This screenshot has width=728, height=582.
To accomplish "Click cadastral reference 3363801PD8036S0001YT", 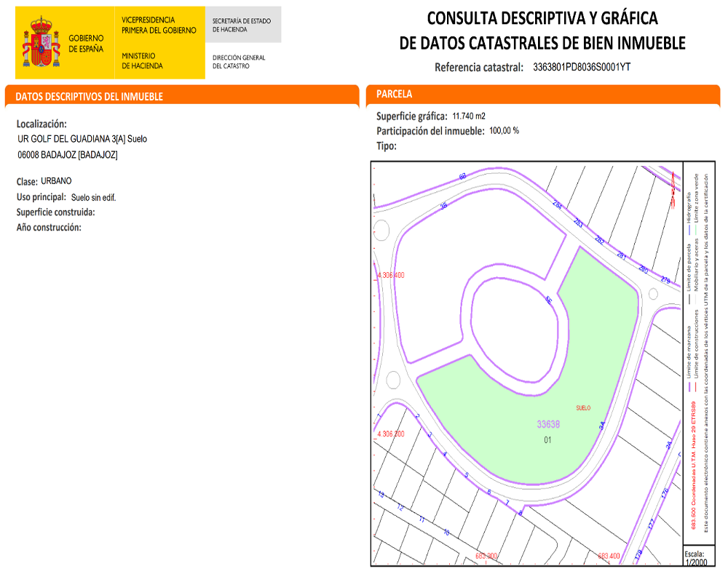I will pyautogui.click(x=581, y=67).
